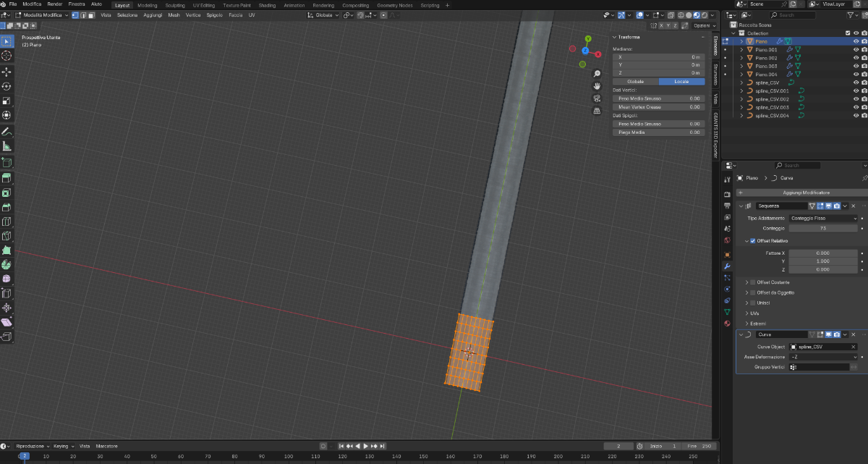Open the Finestra menu

point(76,4)
